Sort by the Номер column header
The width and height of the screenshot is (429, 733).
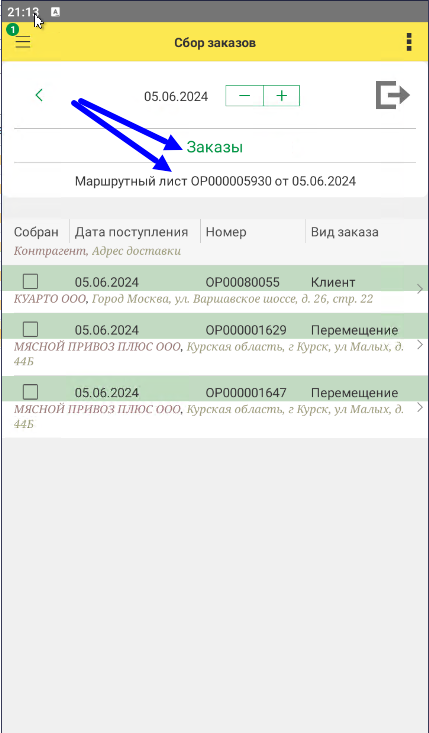(226, 232)
